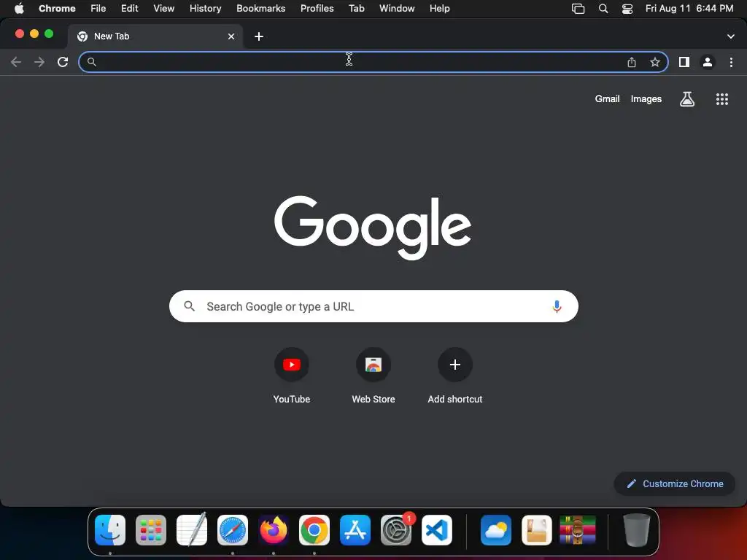Screen dimensions: 747x560
Task: Click the share icon in address bar
Action: click(632, 62)
